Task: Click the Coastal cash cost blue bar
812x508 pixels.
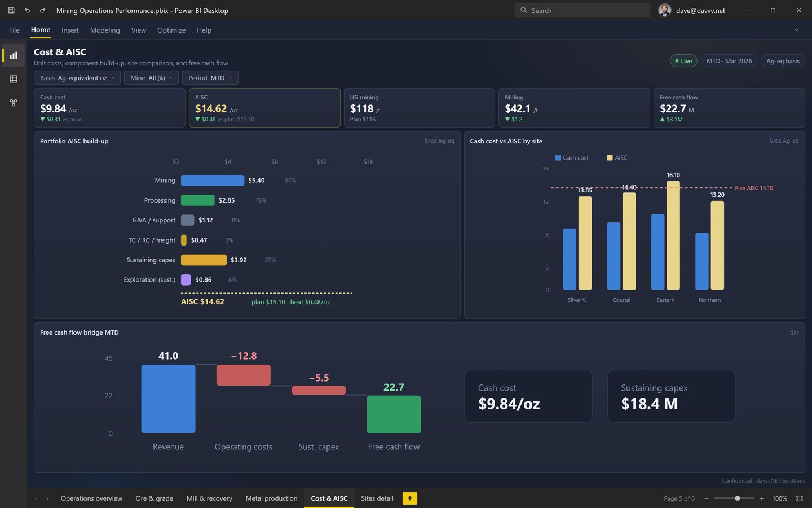Action: (614, 256)
